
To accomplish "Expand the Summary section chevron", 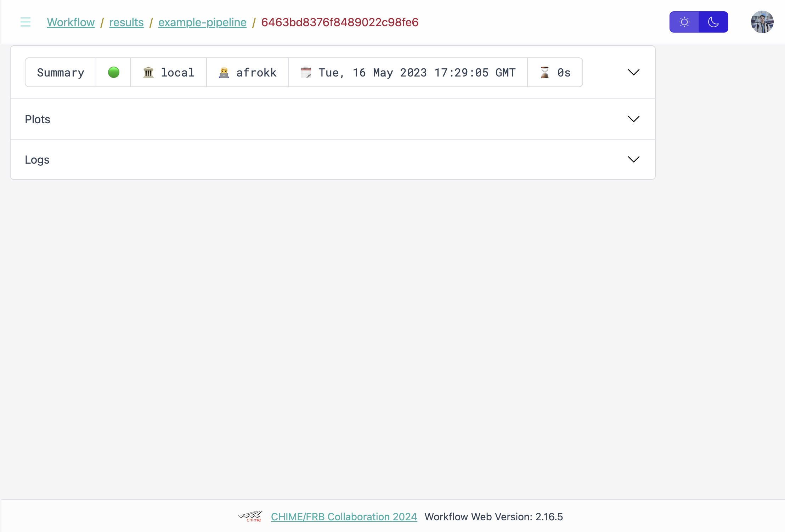I will pos(634,73).
